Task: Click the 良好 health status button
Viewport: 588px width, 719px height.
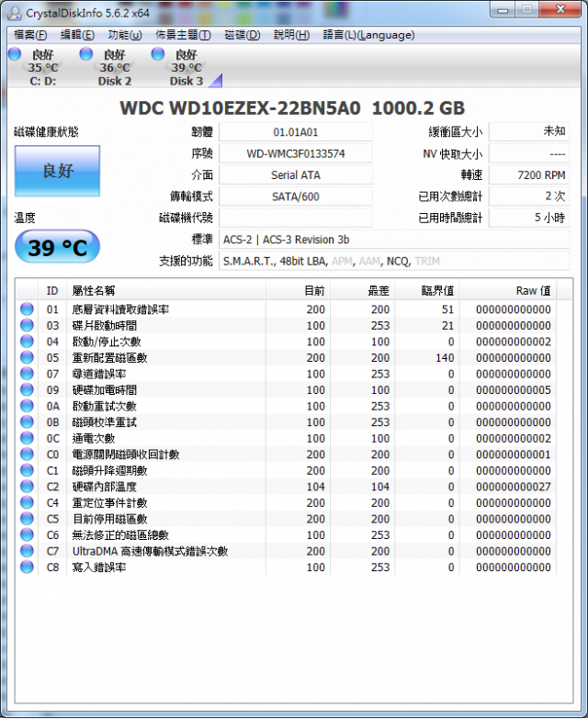Action: pyautogui.click(x=57, y=171)
